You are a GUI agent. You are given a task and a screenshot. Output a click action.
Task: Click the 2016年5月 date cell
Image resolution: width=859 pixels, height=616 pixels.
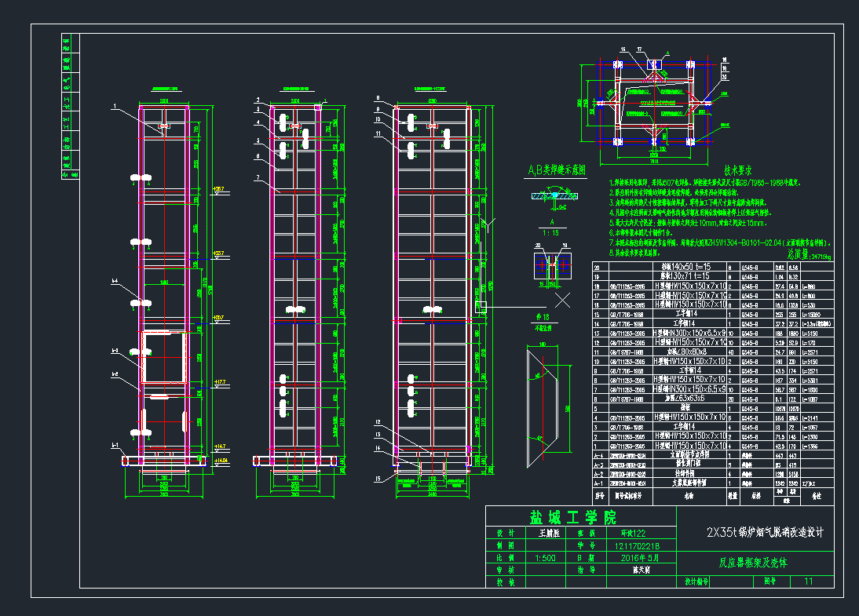click(641, 558)
